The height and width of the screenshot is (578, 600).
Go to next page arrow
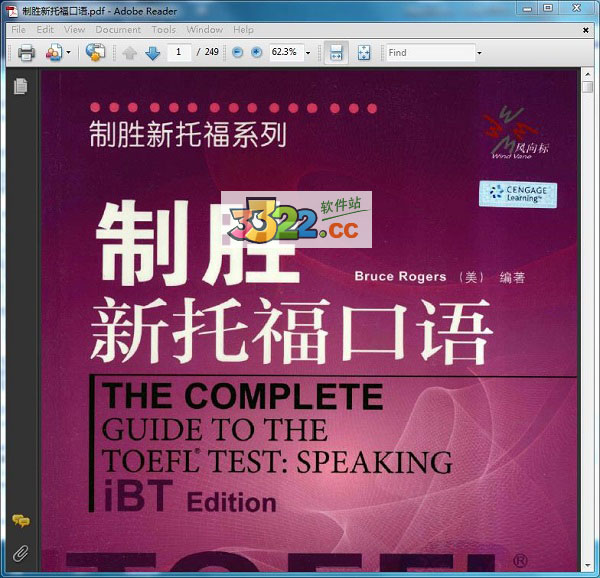(153, 53)
